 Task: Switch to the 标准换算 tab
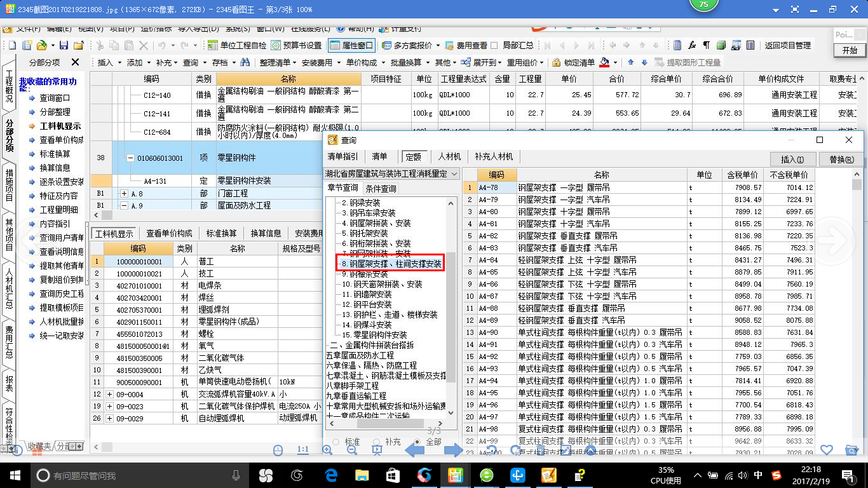pyautogui.click(x=221, y=233)
